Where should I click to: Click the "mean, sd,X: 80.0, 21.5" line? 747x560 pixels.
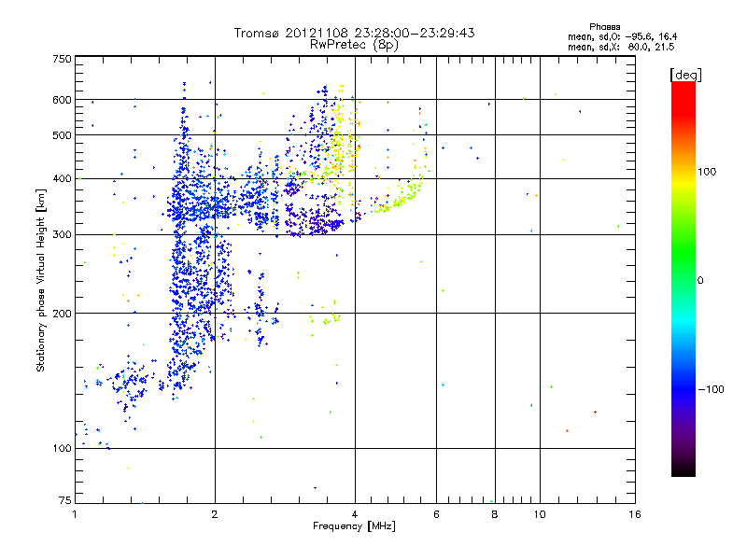[621, 47]
